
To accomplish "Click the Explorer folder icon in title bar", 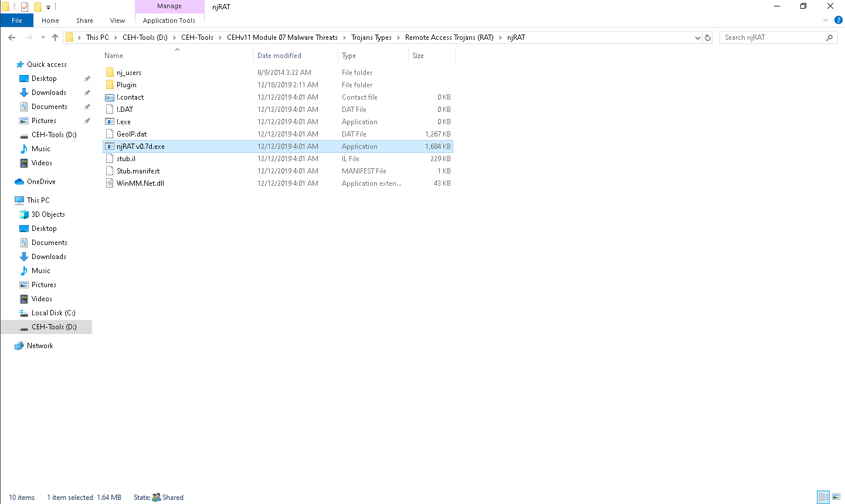I will tap(6, 7).
